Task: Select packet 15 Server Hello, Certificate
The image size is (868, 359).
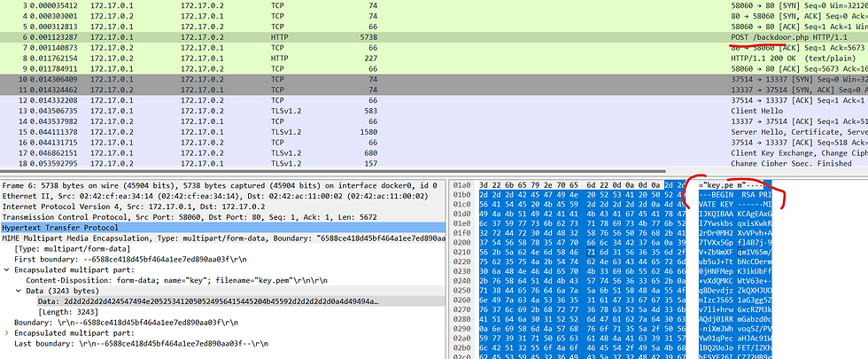Action: pos(434,132)
